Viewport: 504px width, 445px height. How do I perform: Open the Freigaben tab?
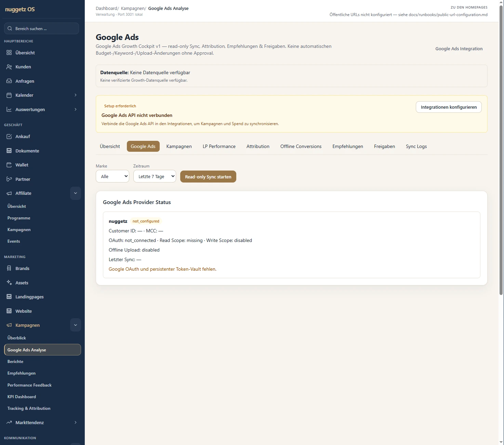point(384,146)
